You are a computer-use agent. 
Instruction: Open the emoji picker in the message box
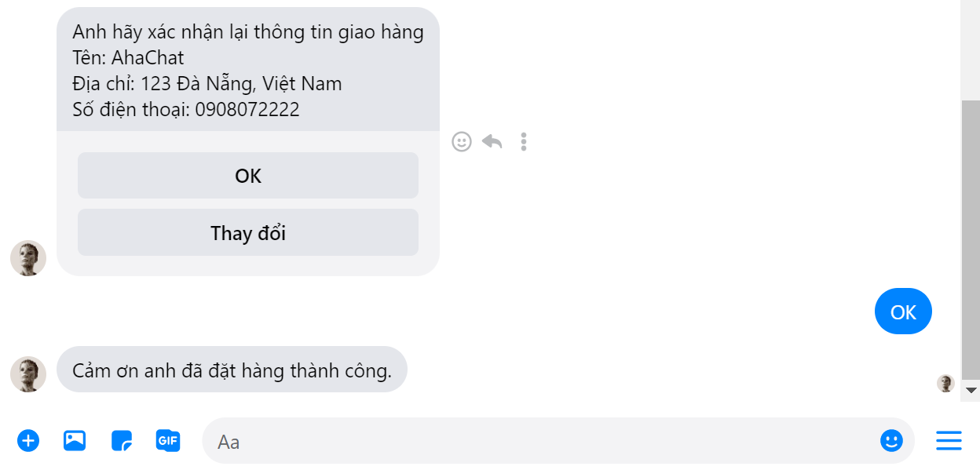point(891,441)
